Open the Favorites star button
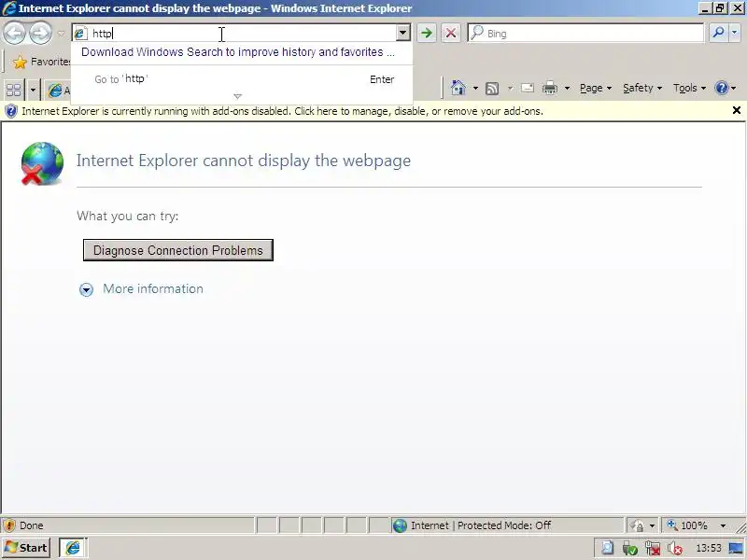 tap(40, 62)
